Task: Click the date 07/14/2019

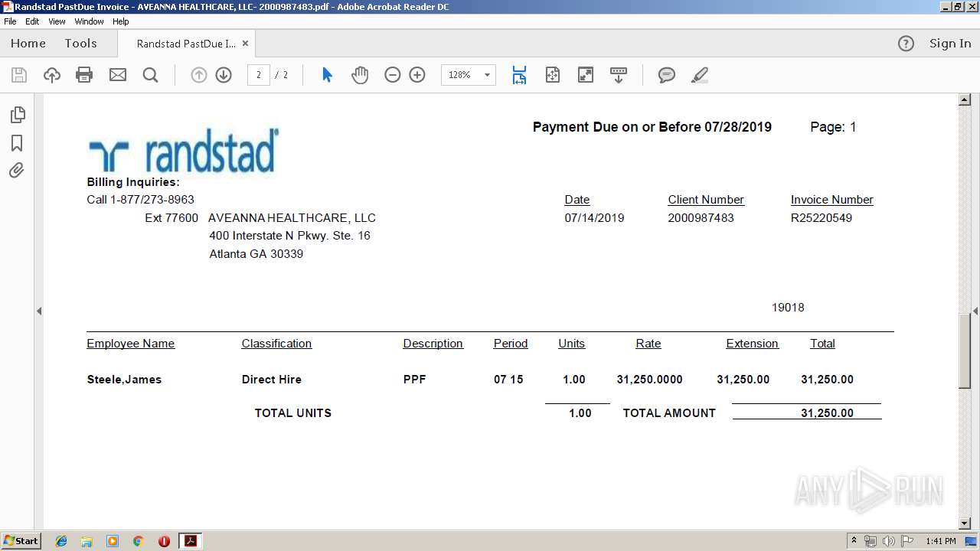Action: pyautogui.click(x=594, y=218)
